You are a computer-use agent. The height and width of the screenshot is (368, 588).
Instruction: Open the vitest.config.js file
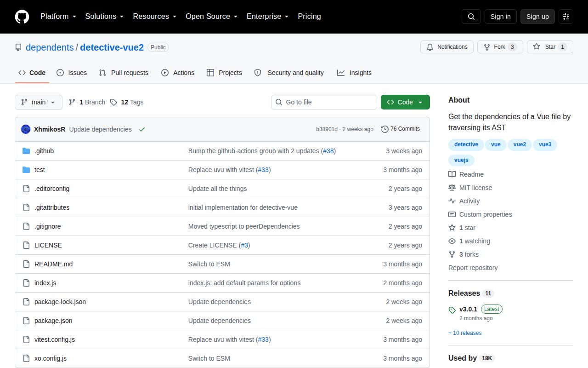click(x=55, y=339)
